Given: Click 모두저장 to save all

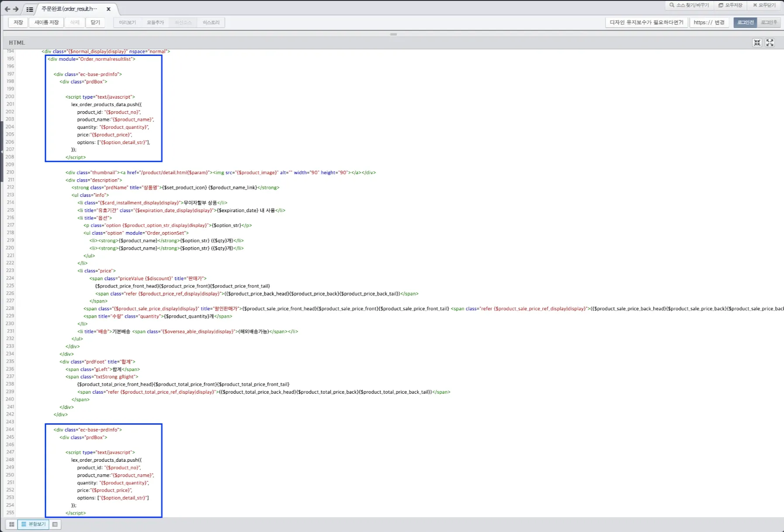Looking at the screenshot, I should point(730,5).
